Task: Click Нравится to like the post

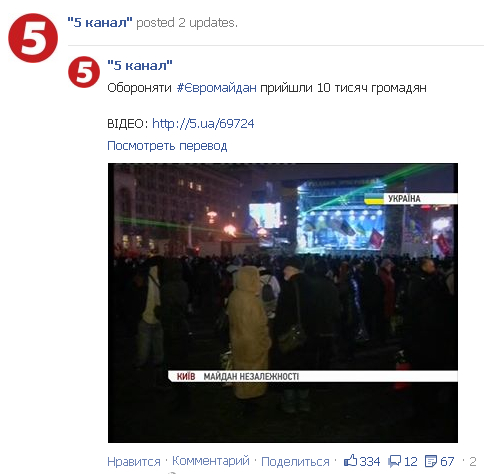Action: pyautogui.click(x=134, y=462)
